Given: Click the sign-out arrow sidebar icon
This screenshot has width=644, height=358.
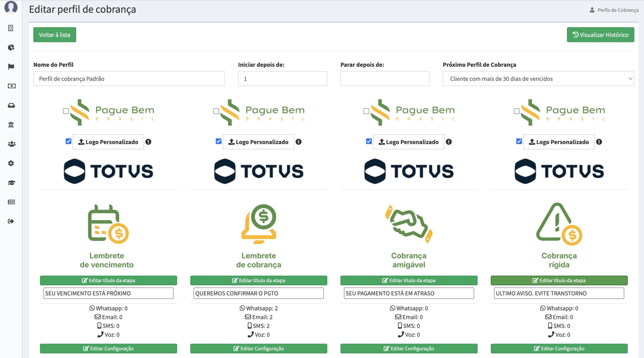Looking at the screenshot, I should (x=11, y=221).
